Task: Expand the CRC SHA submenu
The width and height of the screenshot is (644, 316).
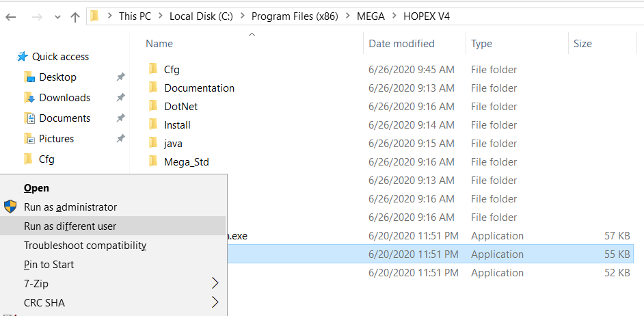Action: click(x=215, y=302)
